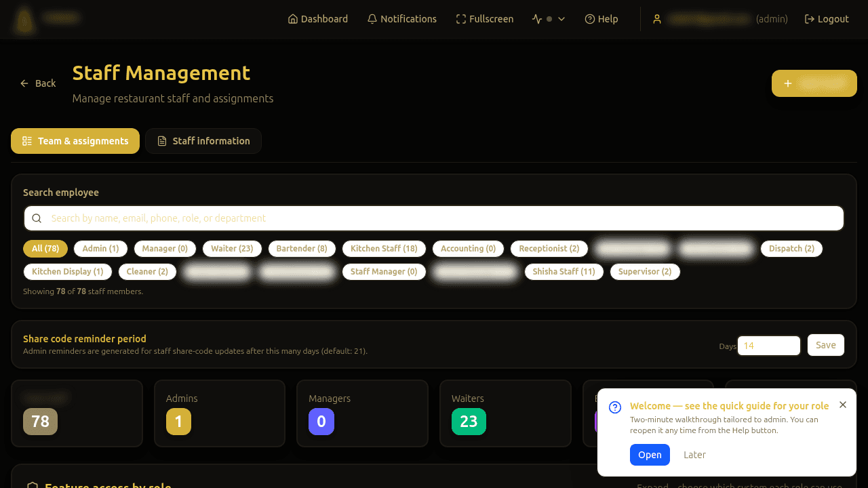Click the total staff 78 badge

pos(40,422)
